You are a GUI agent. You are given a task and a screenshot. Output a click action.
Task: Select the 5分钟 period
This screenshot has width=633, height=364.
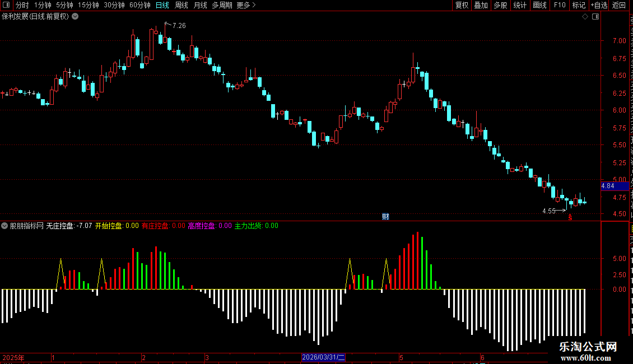pyautogui.click(x=64, y=5)
